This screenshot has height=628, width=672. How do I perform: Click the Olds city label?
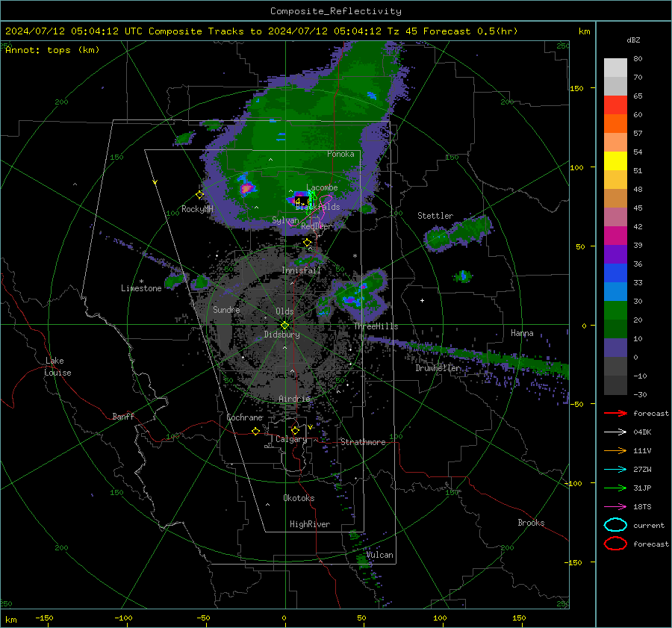tap(284, 311)
